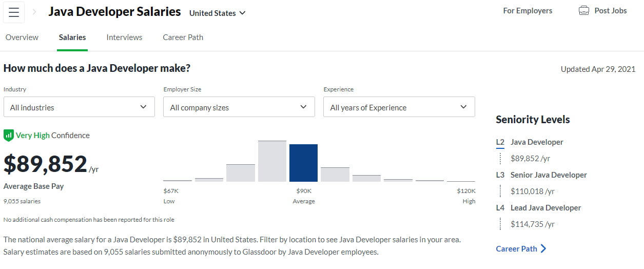Select the L4 Lead Java Developer level
This screenshot has width=644, height=269.
coord(545,208)
